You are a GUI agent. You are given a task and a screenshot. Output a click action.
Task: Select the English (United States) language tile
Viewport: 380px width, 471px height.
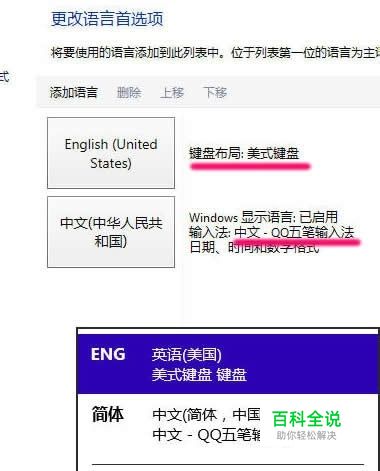[111, 153]
